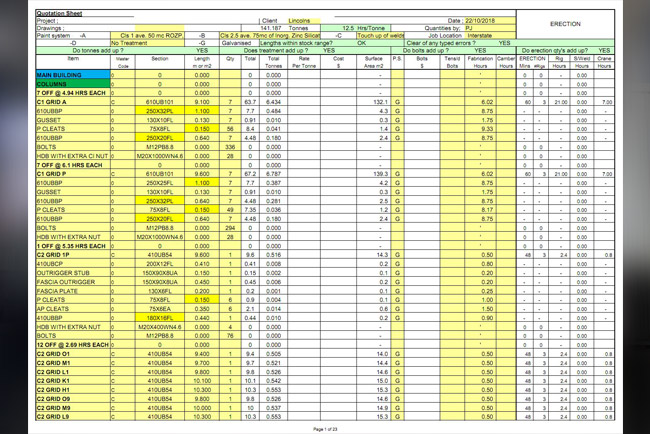
Task: Click the 'Page 1 of 23' footer
Action: (325, 429)
